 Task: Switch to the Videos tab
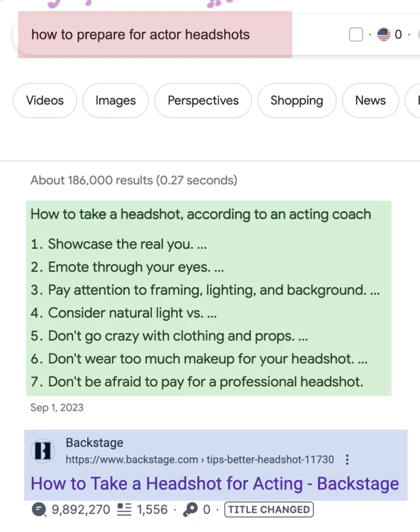point(44,100)
